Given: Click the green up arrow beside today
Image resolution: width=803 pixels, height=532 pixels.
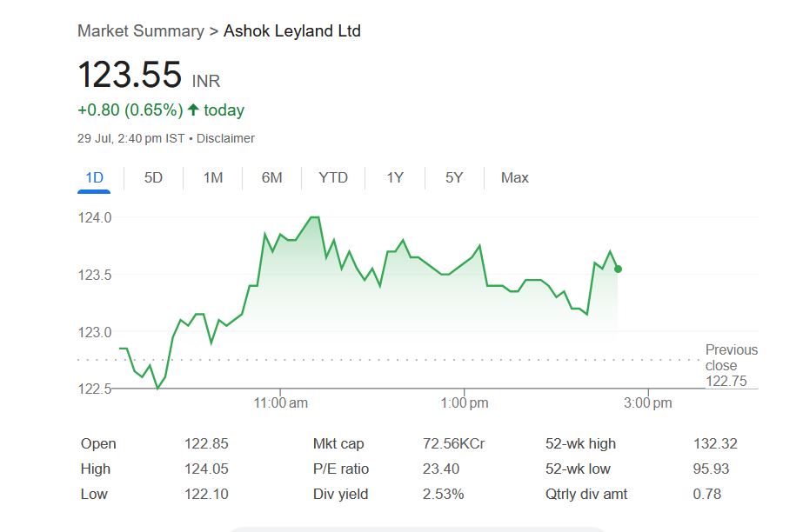Looking at the screenshot, I should click(193, 110).
